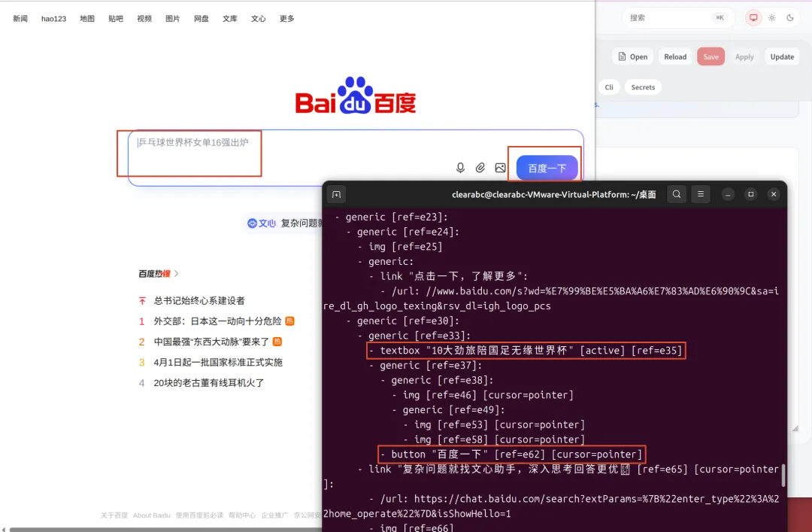The image size is (812, 532).
Task: Click 关于百度 footer link
Action: 114,515
